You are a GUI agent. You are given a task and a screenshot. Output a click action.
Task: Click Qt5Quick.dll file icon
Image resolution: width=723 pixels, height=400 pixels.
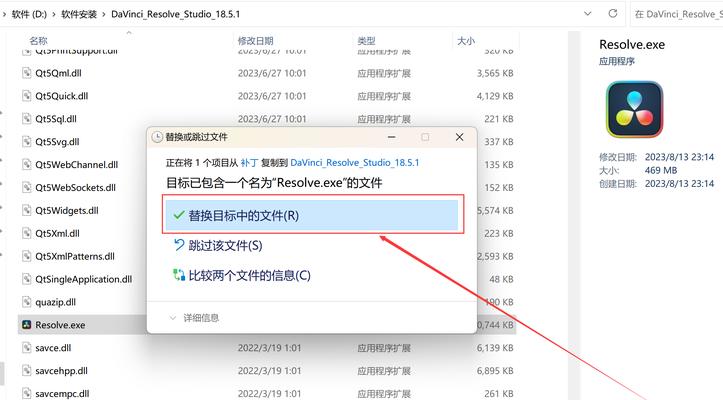coord(27,96)
